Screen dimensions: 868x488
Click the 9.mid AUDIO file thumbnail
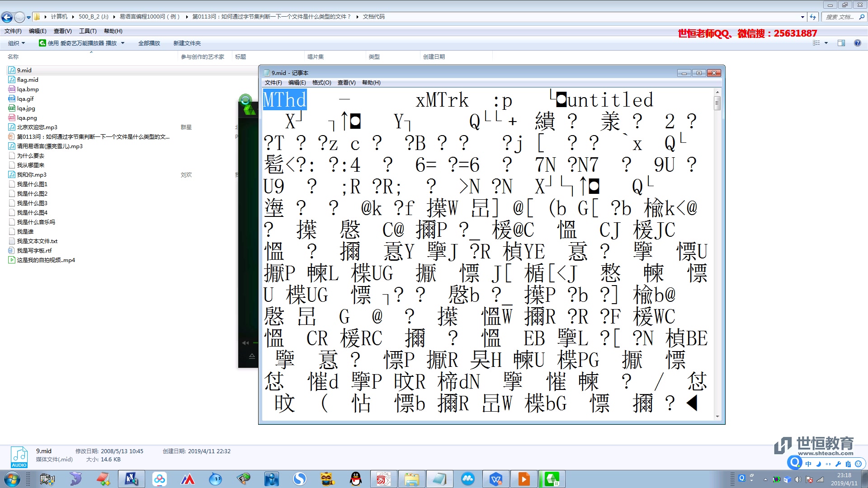(x=19, y=457)
